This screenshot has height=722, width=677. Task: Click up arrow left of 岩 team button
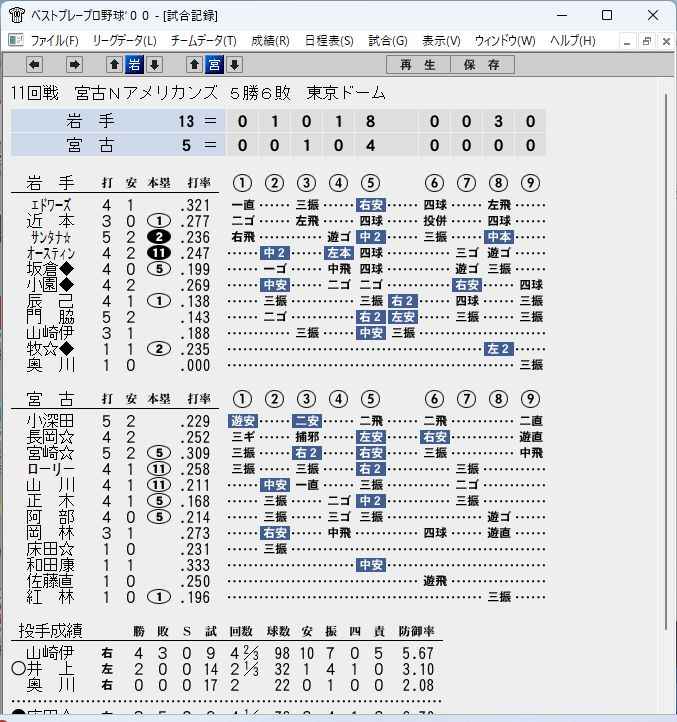(x=114, y=65)
